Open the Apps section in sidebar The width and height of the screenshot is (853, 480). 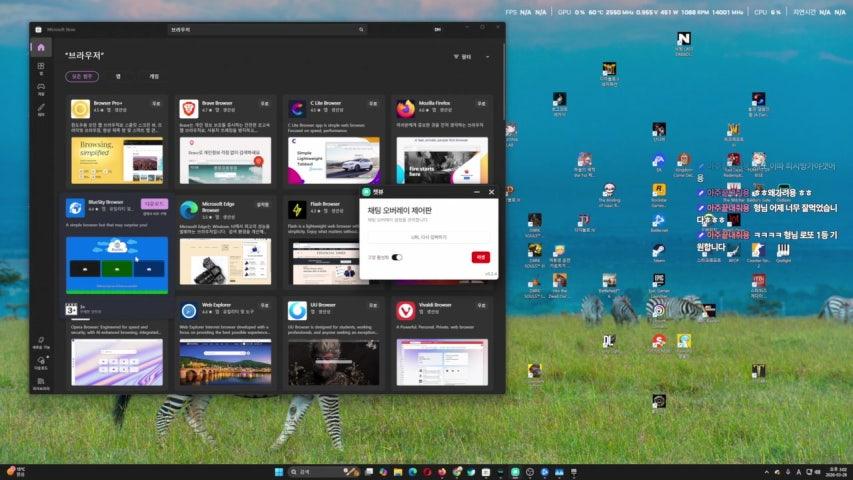point(41,69)
